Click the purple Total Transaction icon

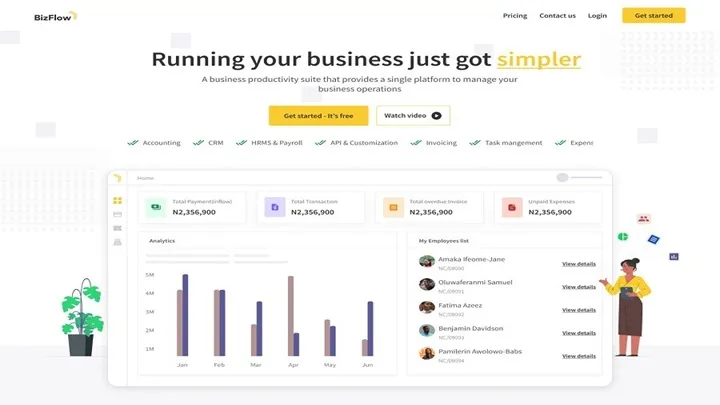click(x=273, y=207)
